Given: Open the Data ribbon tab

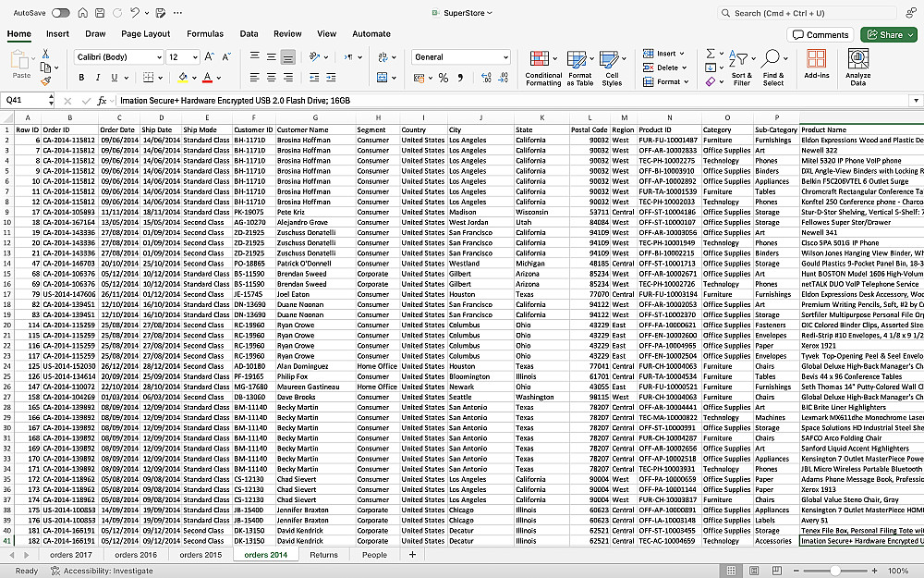Looking at the screenshot, I should click(x=249, y=33).
